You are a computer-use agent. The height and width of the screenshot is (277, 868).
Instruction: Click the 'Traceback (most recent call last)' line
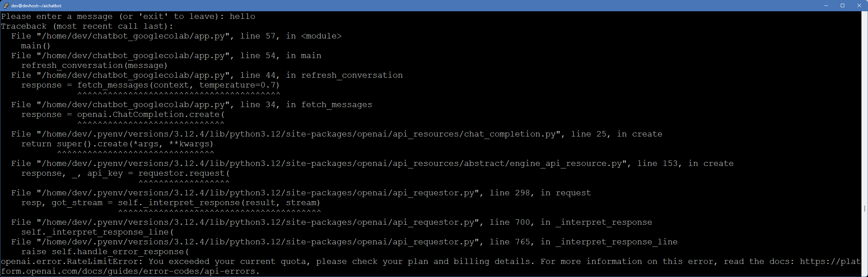tap(87, 26)
